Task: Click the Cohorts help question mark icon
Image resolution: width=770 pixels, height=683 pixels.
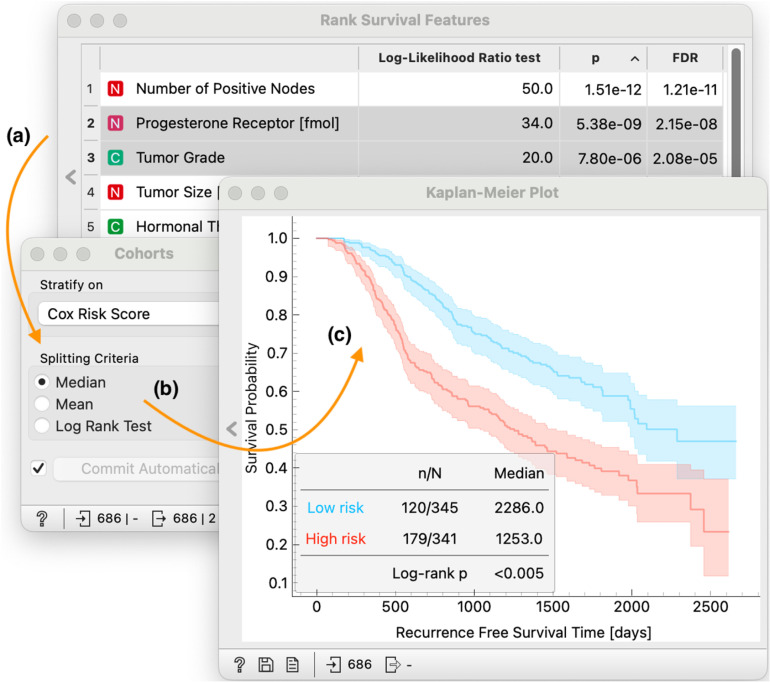Action: [x=42, y=519]
